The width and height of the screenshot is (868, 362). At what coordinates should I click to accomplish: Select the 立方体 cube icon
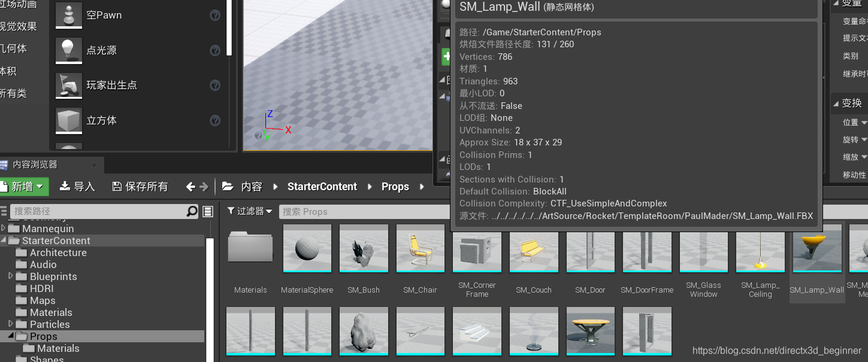(x=69, y=120)
